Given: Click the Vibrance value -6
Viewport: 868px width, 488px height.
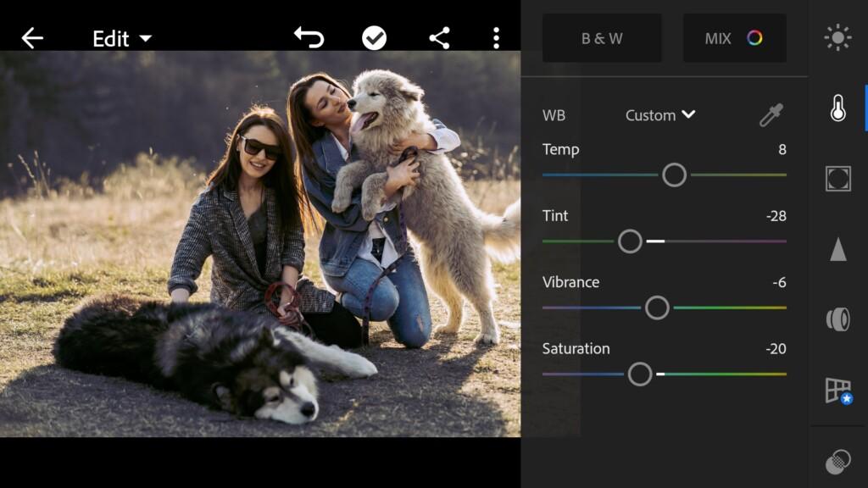Looking at the screenshot, I should click(780, 282).
